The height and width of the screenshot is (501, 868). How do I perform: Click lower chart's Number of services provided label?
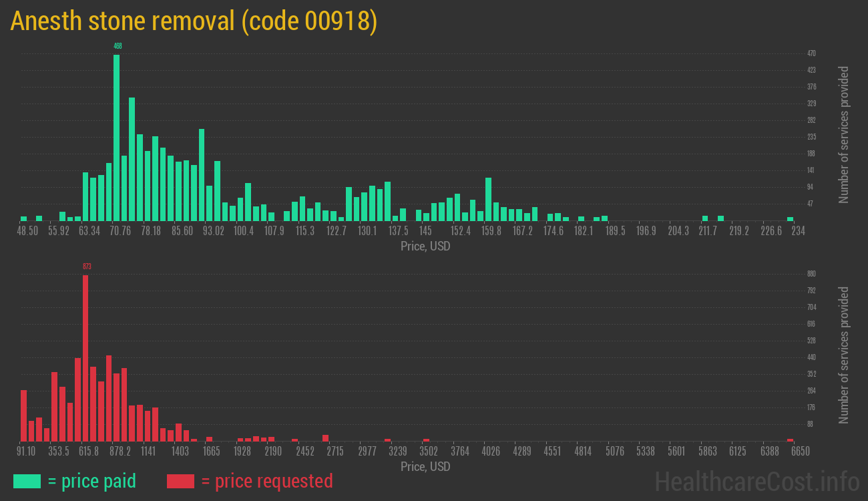pyautogui.click(x=844, y=355)
